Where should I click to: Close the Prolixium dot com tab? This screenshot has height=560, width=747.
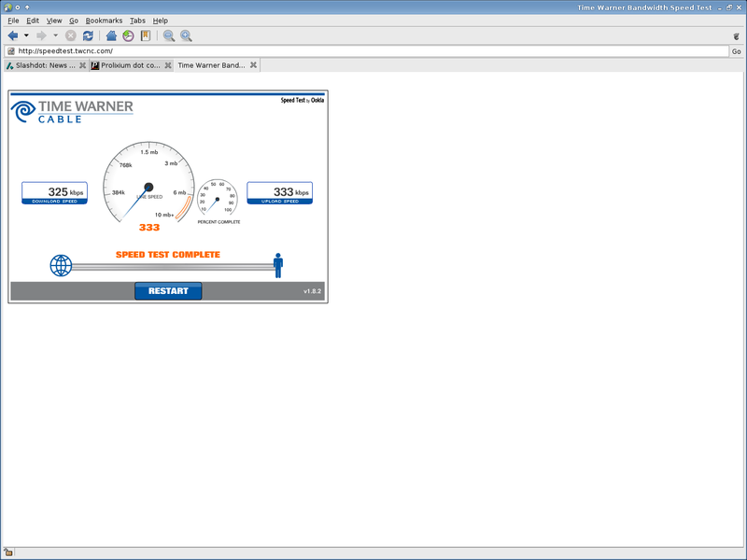[x=168, y=65]
